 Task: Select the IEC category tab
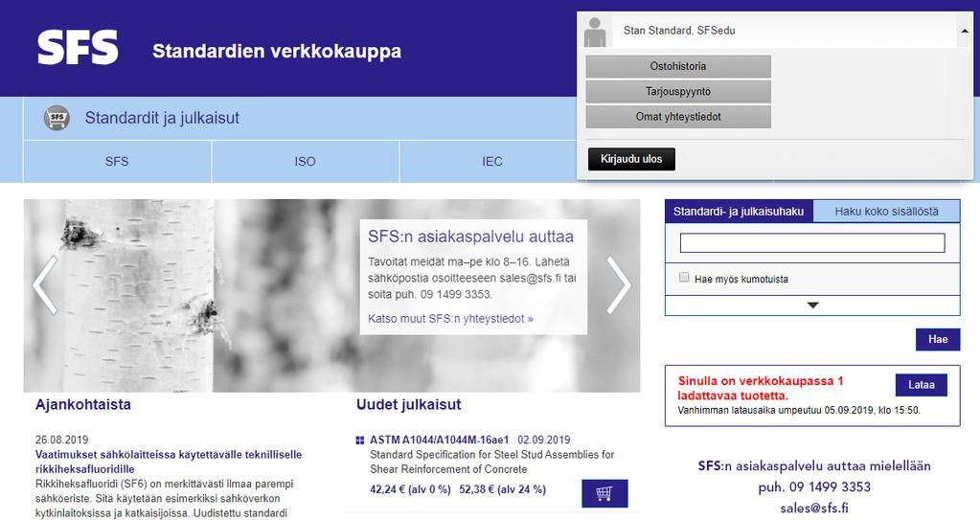pos(491,161)
